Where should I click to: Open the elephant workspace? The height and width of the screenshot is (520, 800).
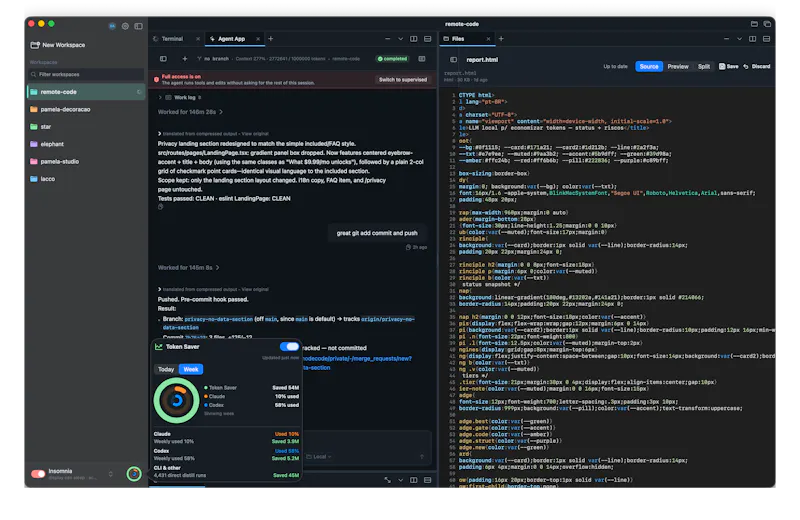click(x=85, y=144)
